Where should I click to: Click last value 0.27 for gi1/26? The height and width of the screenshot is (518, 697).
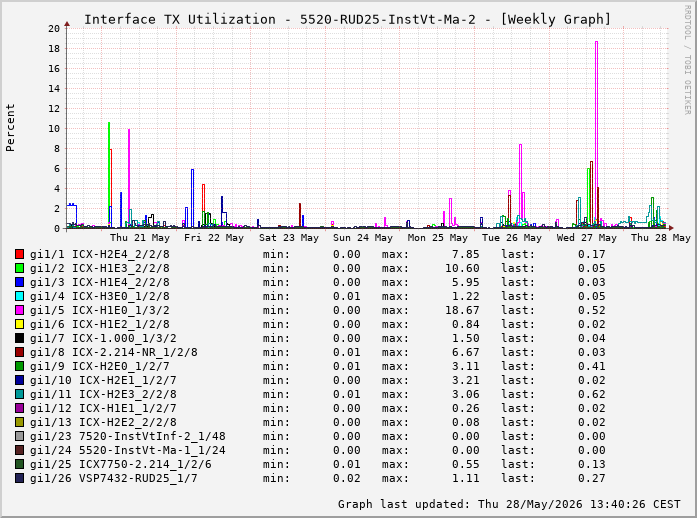click(592, 478)
